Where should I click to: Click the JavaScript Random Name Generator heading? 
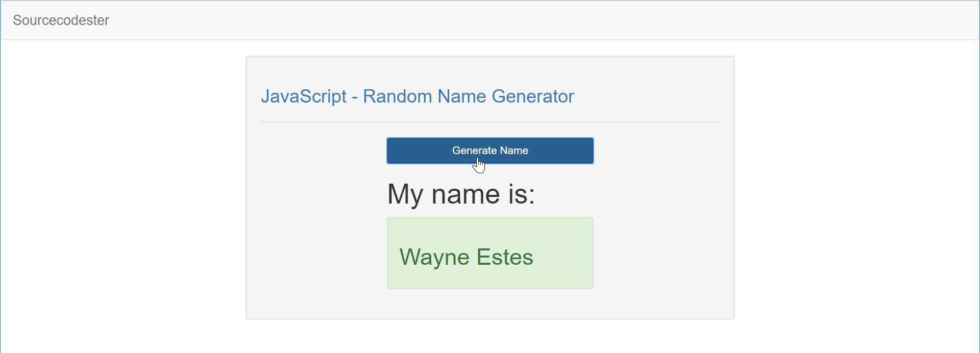tap(417, 96)
